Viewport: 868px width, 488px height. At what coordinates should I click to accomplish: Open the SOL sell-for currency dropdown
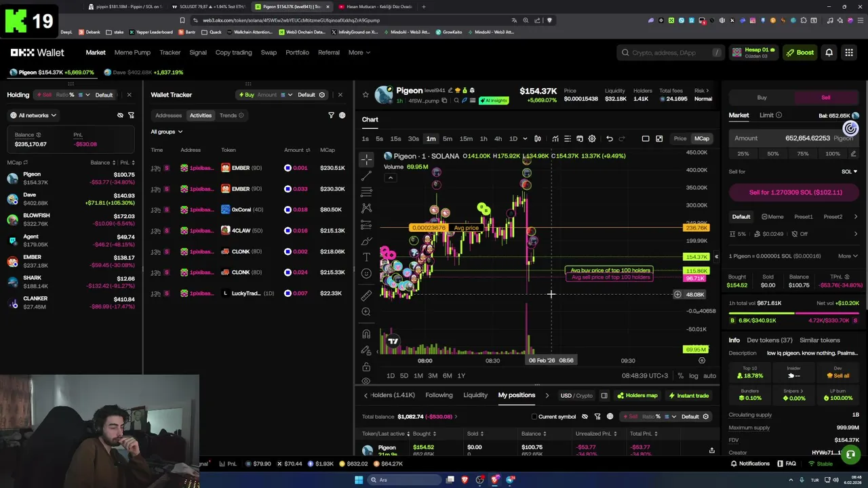[849, 171]
